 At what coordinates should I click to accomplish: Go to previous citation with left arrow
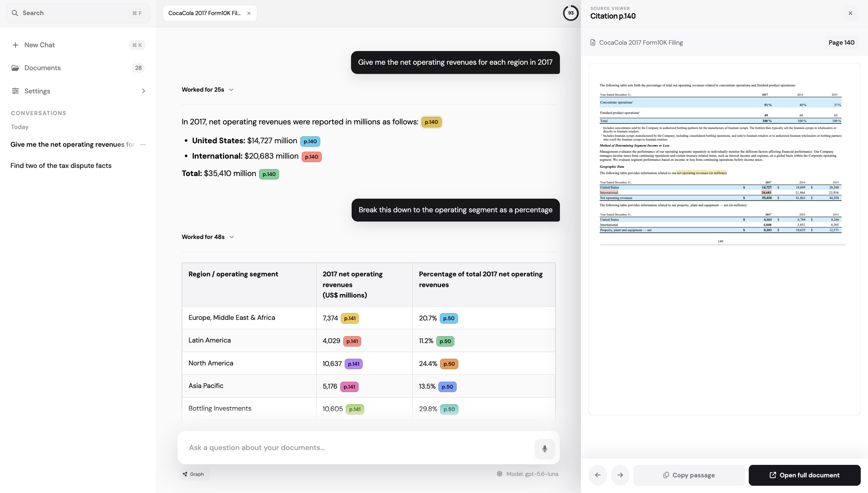(x=598, y=475)
